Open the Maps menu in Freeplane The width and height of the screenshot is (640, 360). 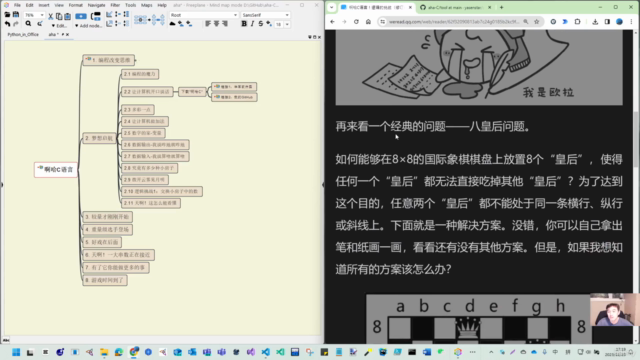point(147,5)
